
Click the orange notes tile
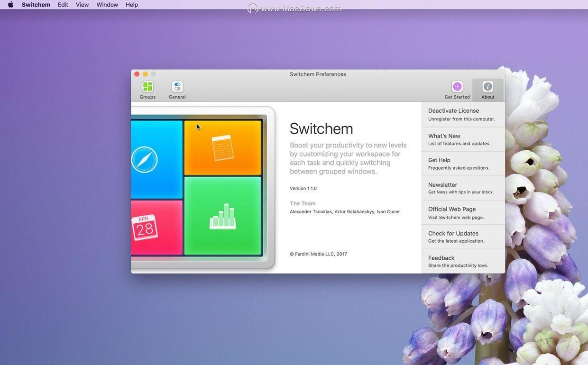pyautogui.click(x=222, y=148)
